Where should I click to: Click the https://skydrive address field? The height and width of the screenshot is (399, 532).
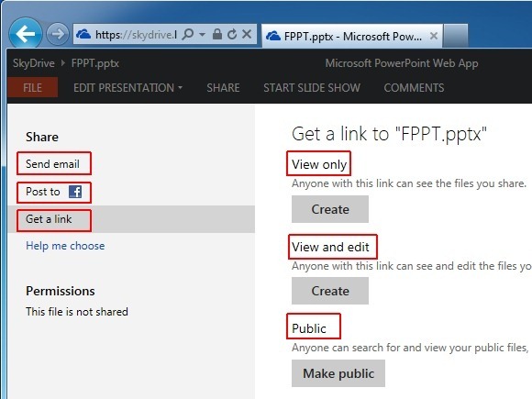tap(136, 34)
